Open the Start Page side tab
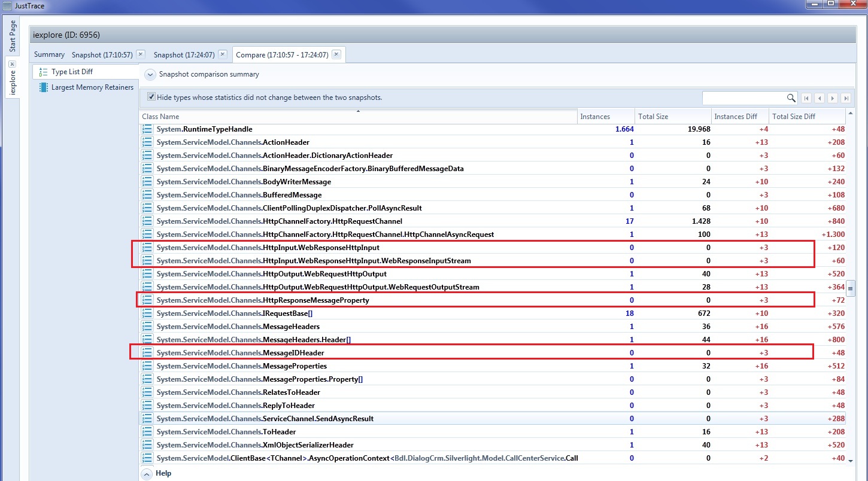This screenshot has height=481, width=868. coord(13,36)
